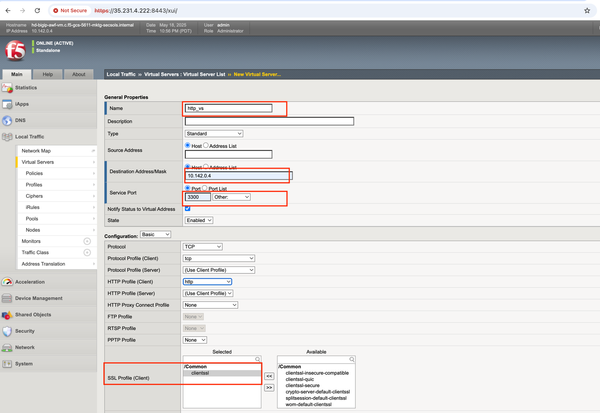Viewport: 600px width, 413px height.
Task: Click the F5 logo icon
Action: (16, 48)
